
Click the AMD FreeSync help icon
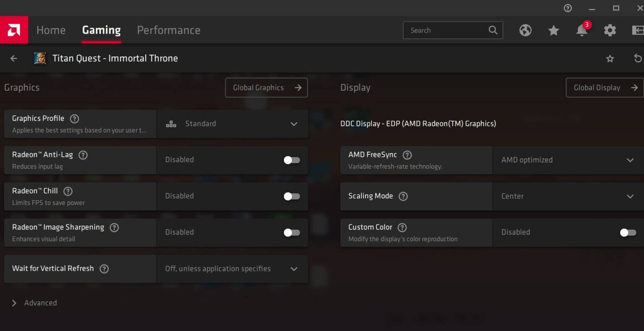[x=407, y=155]
